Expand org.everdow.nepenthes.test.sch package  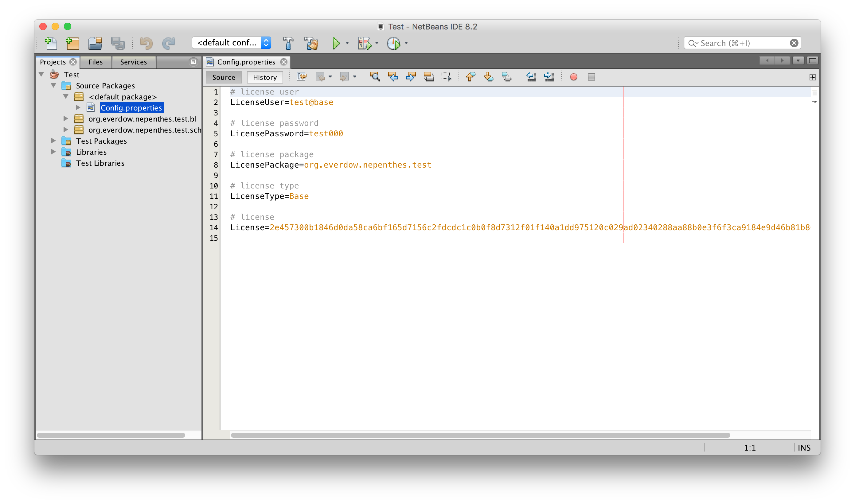coord(66,130)
